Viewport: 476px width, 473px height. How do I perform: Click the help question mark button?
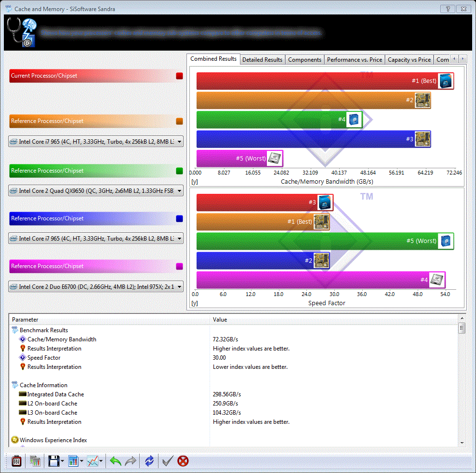point(448,9)
